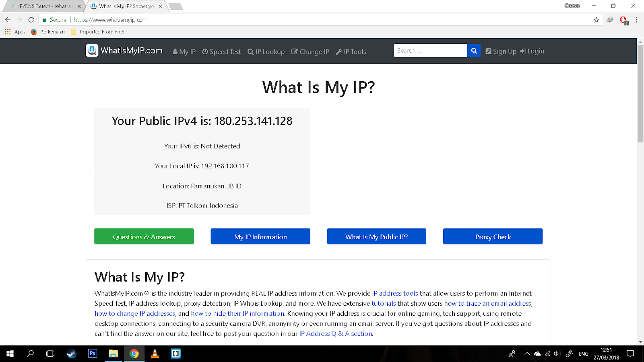The height and width of the screenshot is (362, 644).
Task: Click the Proxy Check button
Action: (x=492, y=237)
